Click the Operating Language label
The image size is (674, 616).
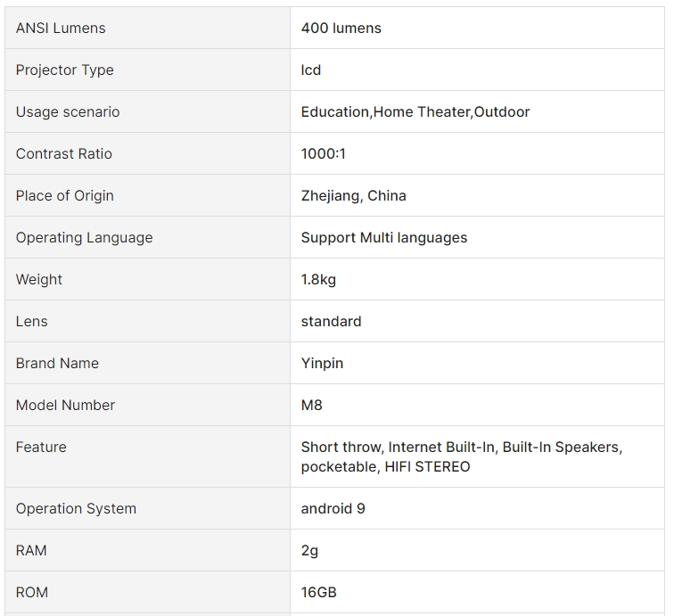pos(84,238)
